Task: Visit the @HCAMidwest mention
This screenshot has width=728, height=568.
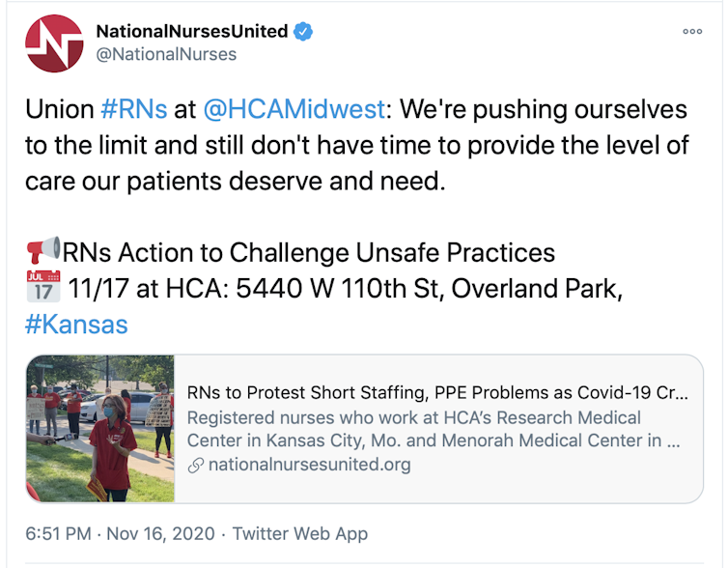Action: (294, 109)
